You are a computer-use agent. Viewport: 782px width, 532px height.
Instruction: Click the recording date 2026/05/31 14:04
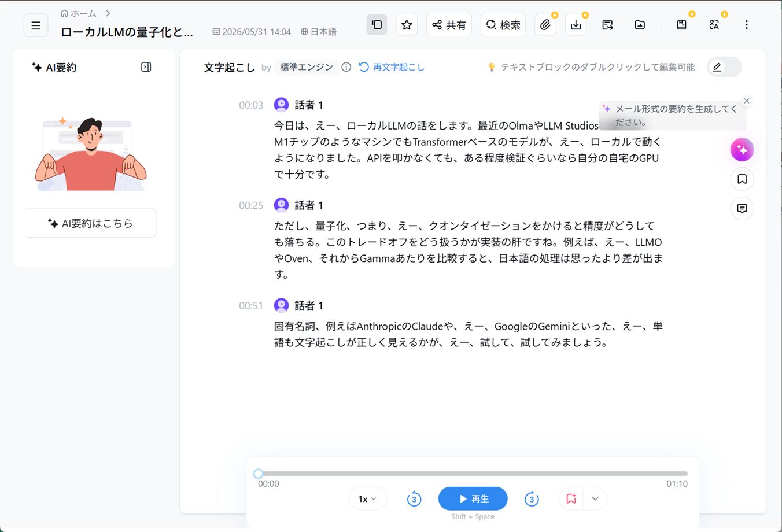252,32
